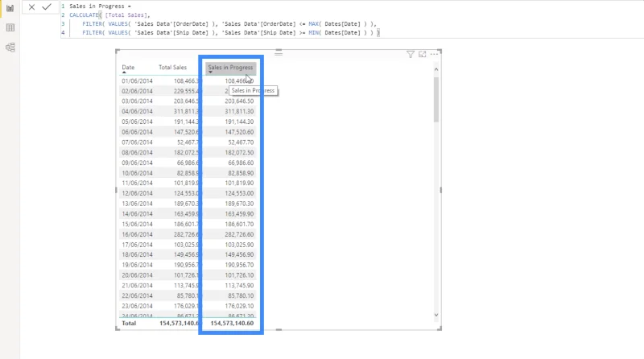644x359 pixels.
Task: Select the 03/06/2014 date cell
Action: 137,101
